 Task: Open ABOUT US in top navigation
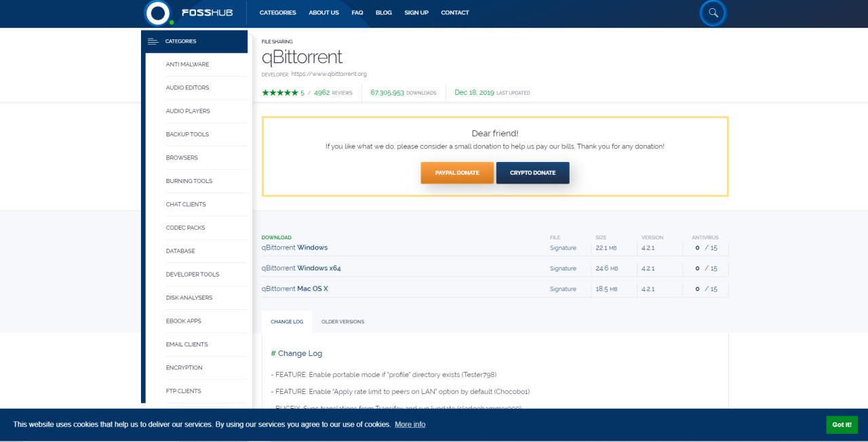click(x=323, y=13)
